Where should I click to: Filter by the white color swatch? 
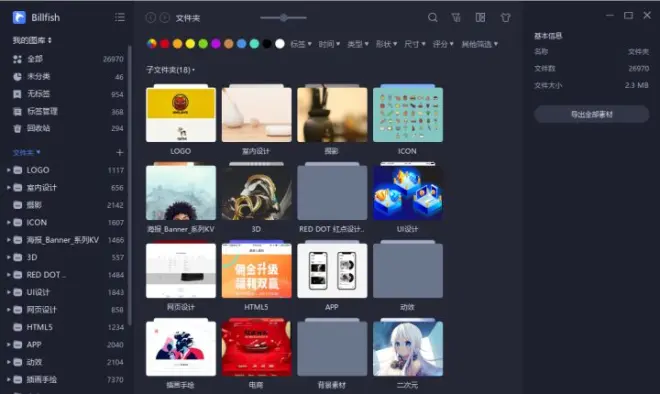[x=280, y=44]
